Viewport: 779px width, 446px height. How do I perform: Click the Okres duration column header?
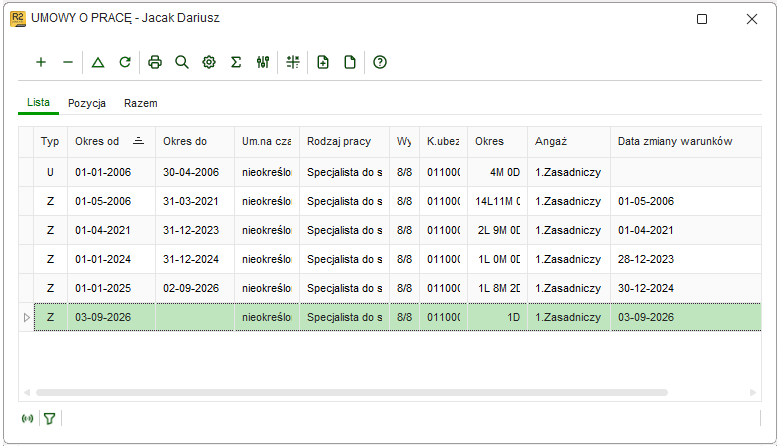coord(497,142)
